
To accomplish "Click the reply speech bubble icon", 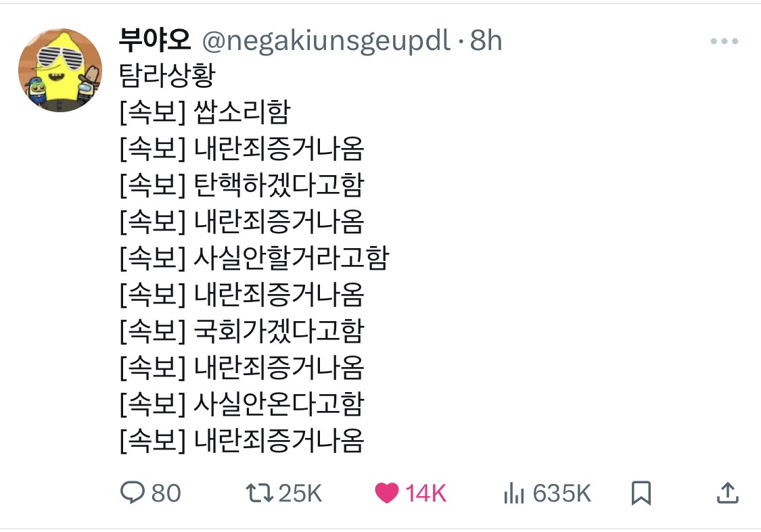I will pos(131,493).
